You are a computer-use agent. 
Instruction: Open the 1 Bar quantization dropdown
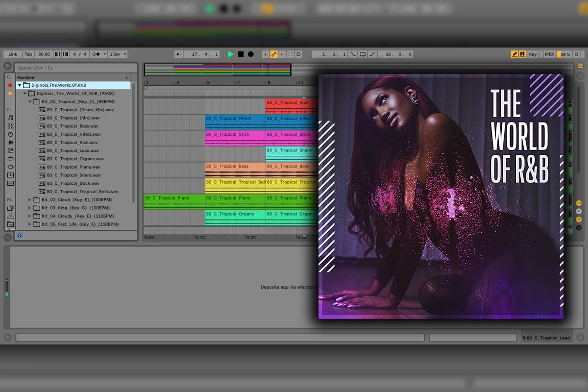pyautogui.click(x=118, y=54)
